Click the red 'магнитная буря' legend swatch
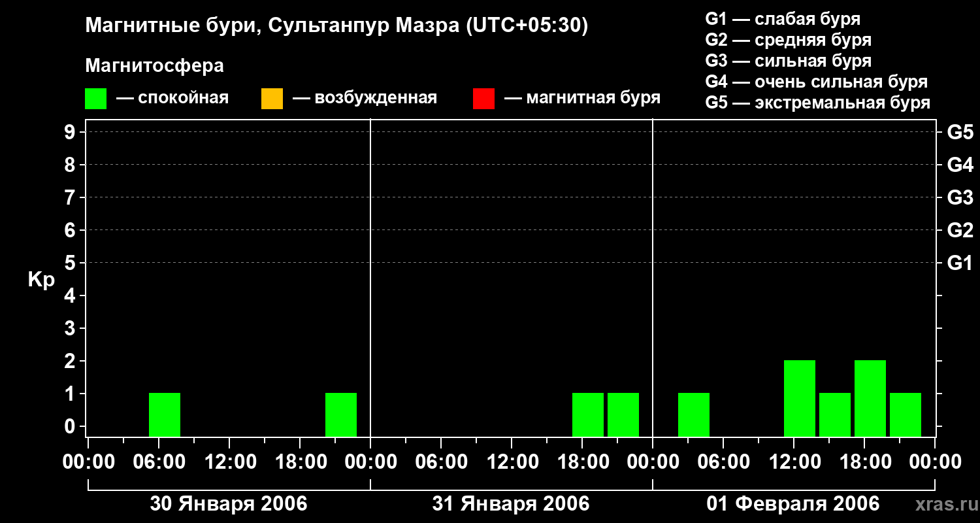The width and height of the screenshot is (980, 523). point(483,99)
